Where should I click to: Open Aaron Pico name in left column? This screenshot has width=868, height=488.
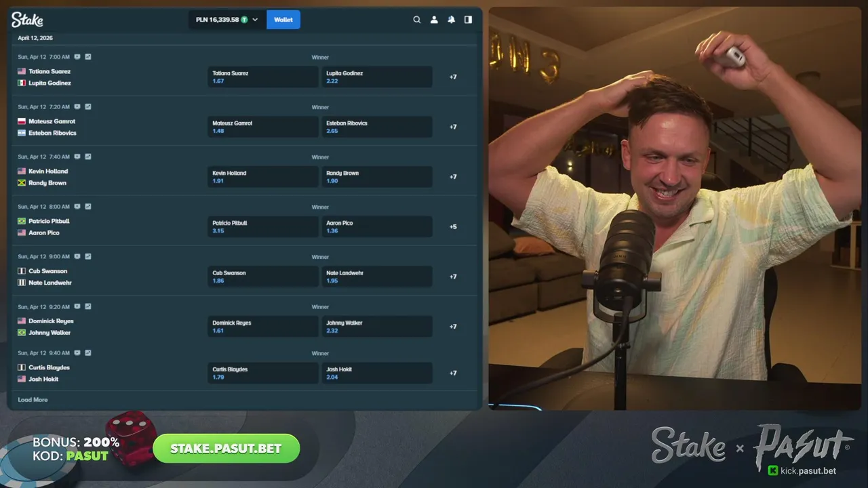coord(44,232)
